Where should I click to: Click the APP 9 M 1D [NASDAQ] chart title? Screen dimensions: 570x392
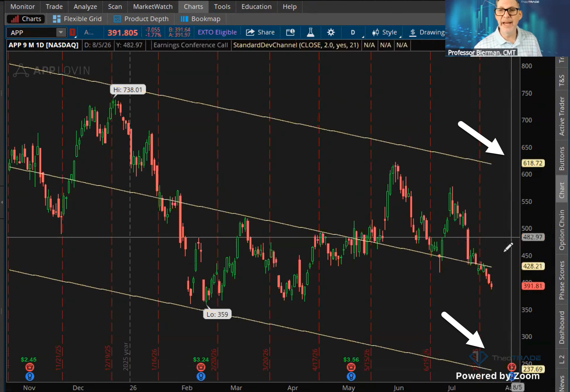coord(44,45)
